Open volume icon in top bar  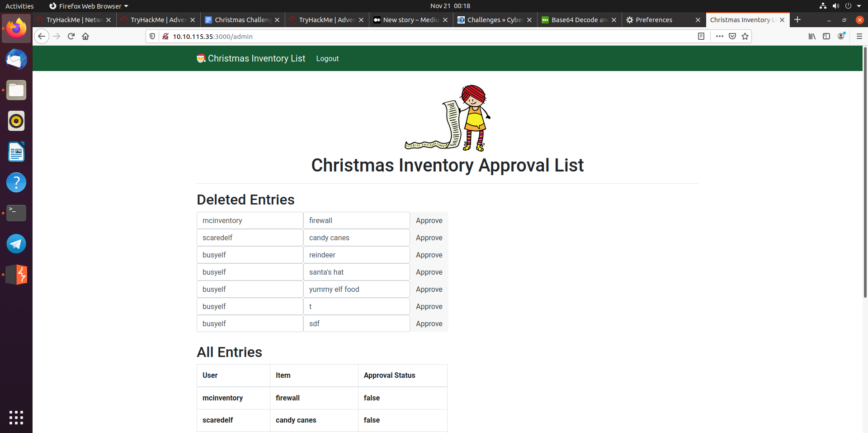tap(835, 6)
